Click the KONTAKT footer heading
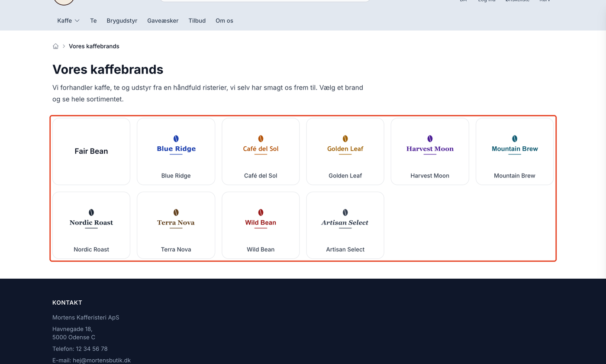 [x=67, y=303]
